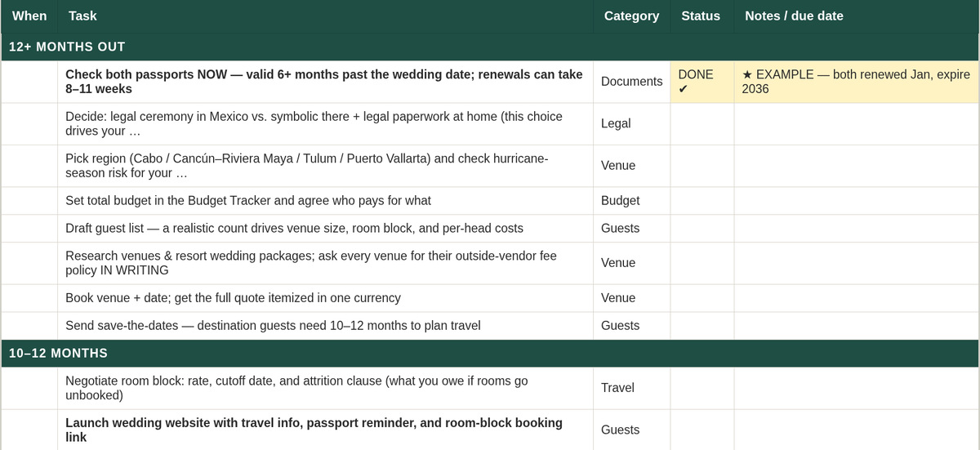Click the 'When' column header
Image resolution: width=980 pixels, height=450 pixels.
tap(29, 16)
